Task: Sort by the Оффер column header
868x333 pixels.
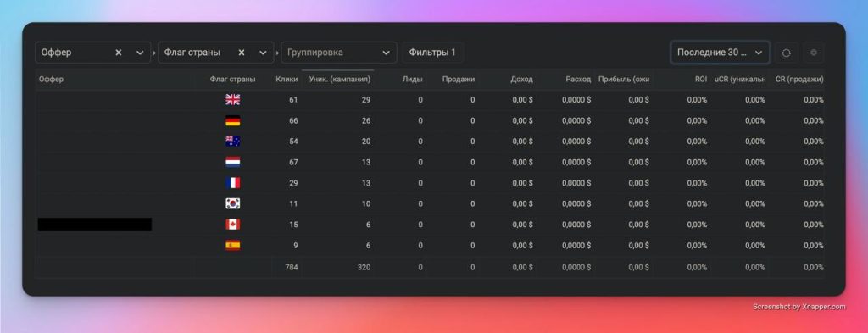Action: tap(51, 80)
